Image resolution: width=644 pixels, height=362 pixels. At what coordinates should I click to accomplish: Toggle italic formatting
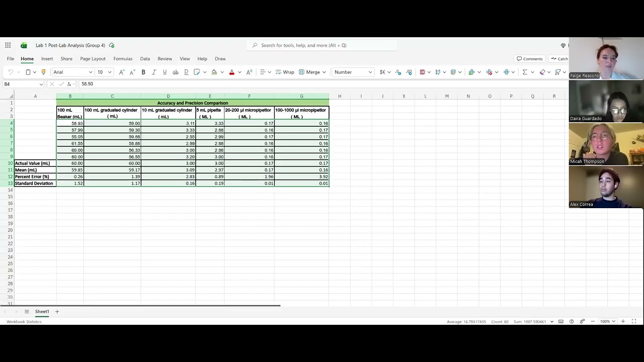click(154, 72)
